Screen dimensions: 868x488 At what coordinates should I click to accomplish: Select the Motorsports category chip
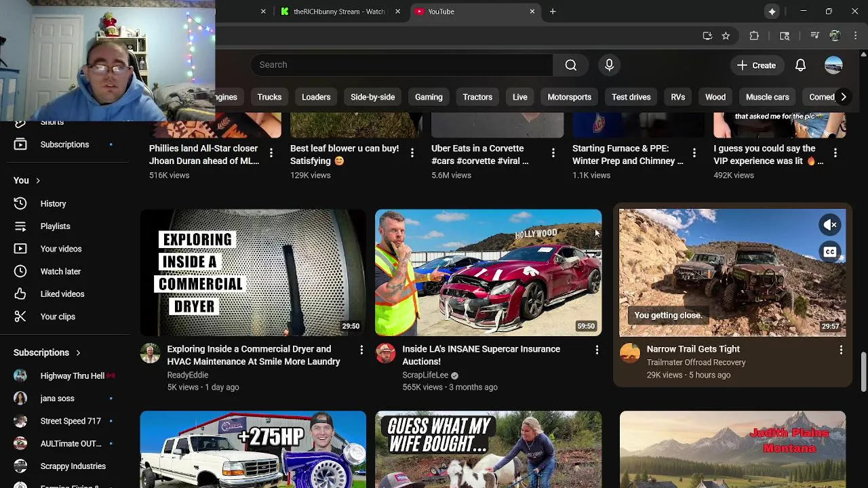point(570,97)
